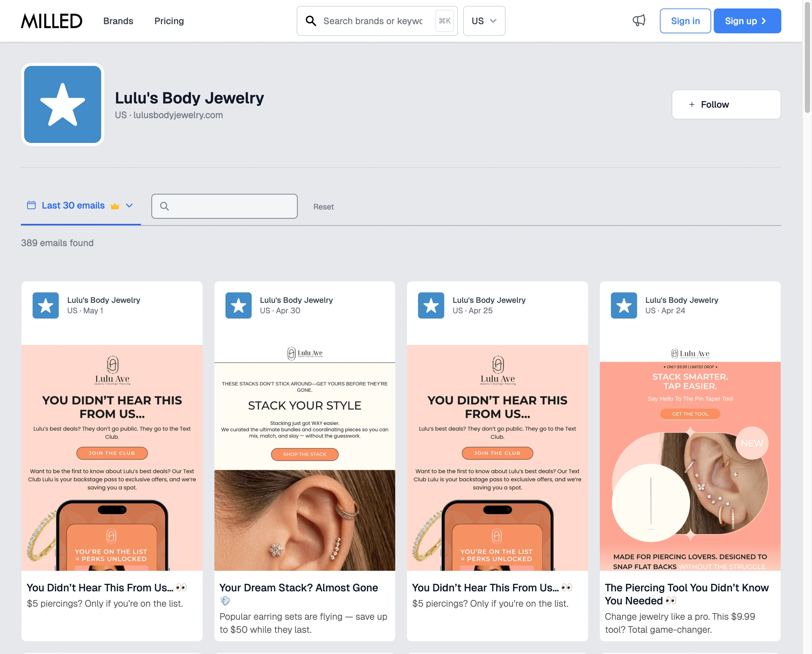
Task: Click the crown premium icon
Action: [115, 206]
